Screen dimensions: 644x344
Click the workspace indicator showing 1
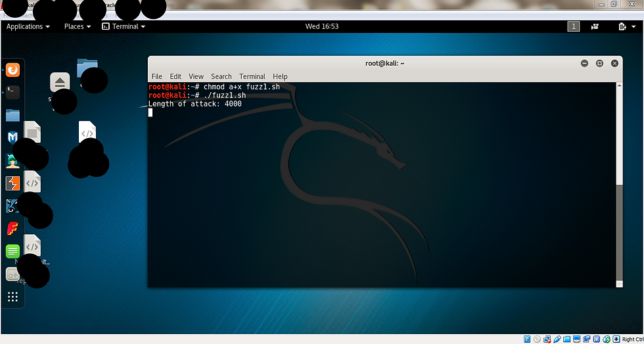tap(573, 26)
